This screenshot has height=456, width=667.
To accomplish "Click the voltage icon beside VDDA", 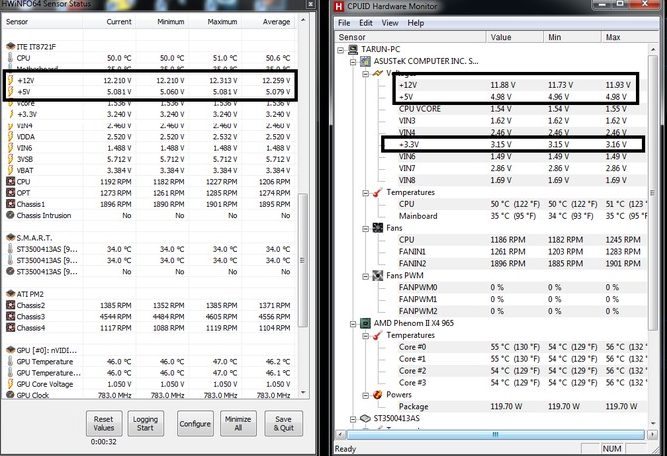I will pyautogui.click(x=11, y=137).
